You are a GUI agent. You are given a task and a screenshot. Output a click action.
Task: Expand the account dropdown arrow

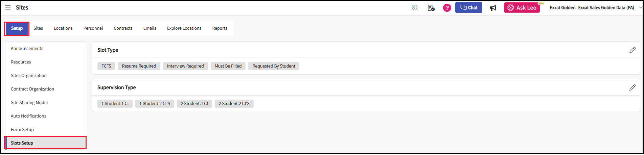tap(640, 7)
